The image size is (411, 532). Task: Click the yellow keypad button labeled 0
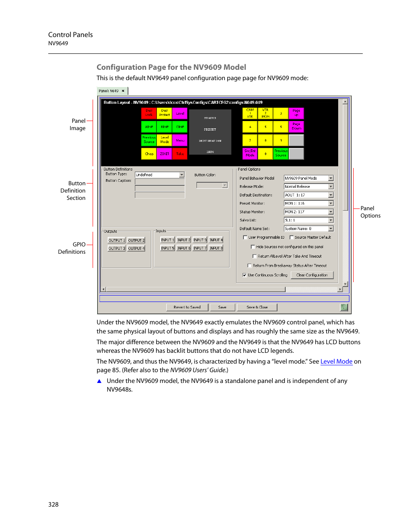[x=265, y=153]
